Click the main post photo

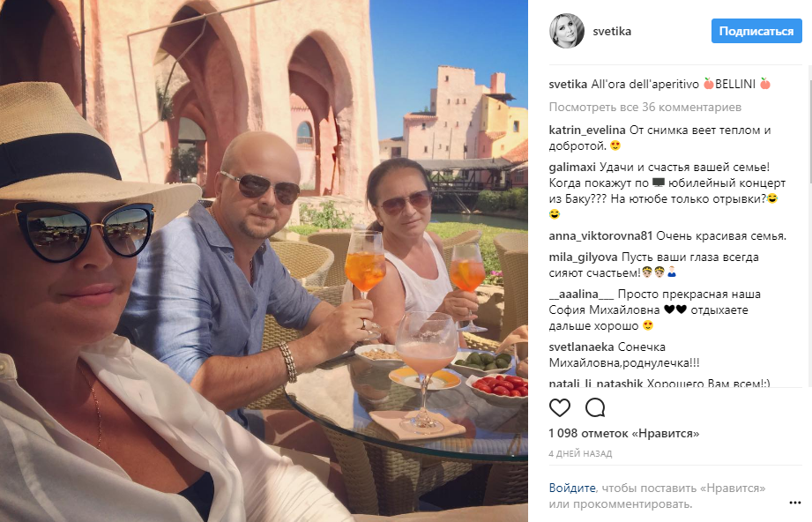(x=264, y=261)
